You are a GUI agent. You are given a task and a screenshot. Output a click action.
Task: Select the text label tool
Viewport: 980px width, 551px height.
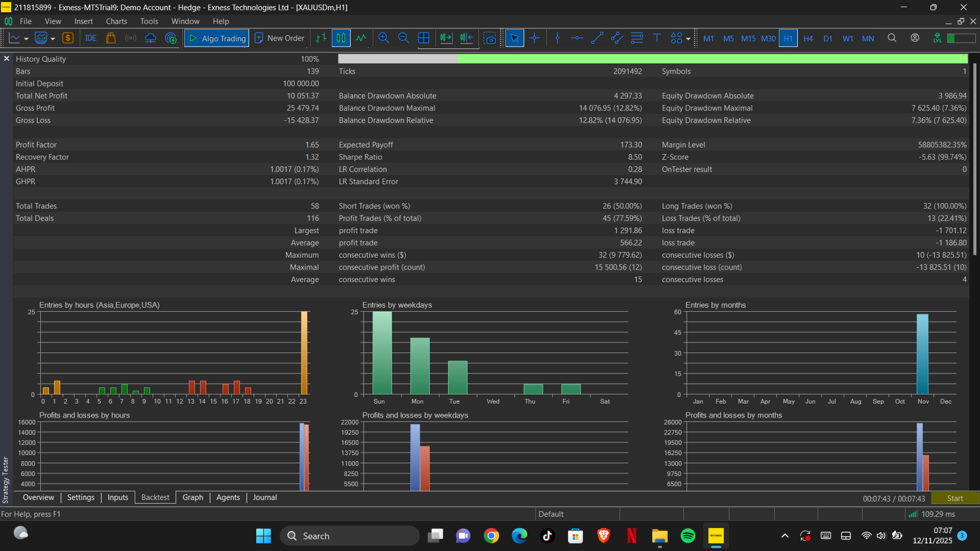coord(657,38)
